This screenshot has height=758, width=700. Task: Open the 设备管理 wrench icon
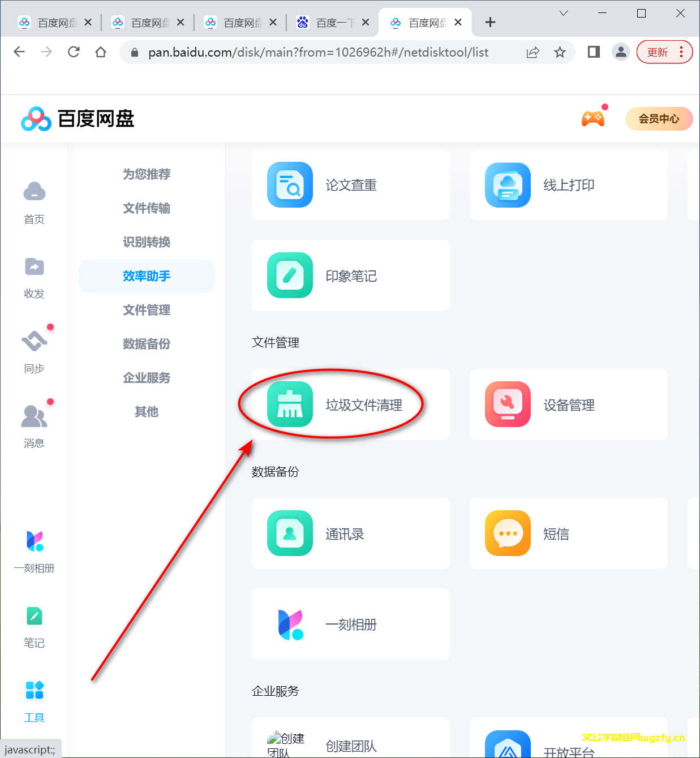coord(508,404)
